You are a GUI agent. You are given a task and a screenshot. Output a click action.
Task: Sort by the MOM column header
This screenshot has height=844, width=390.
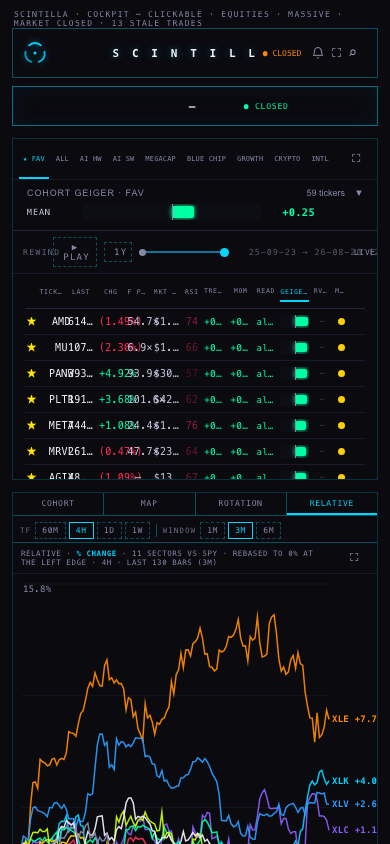[x=240, y=291]
